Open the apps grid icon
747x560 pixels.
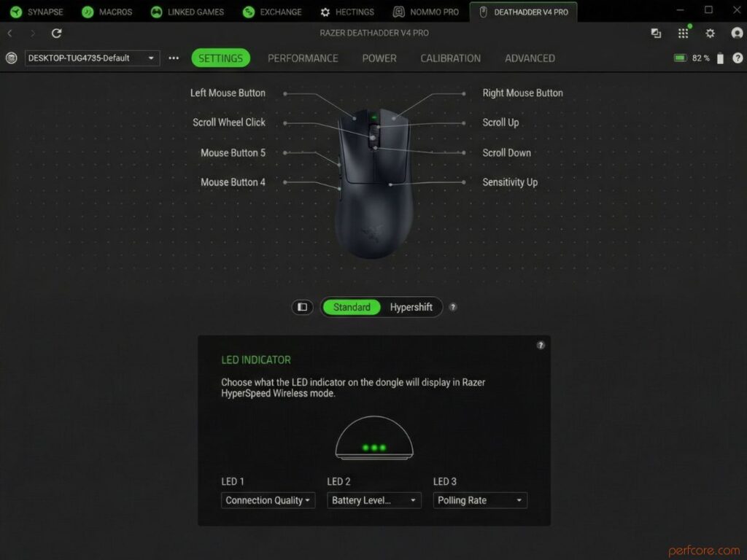683,33
